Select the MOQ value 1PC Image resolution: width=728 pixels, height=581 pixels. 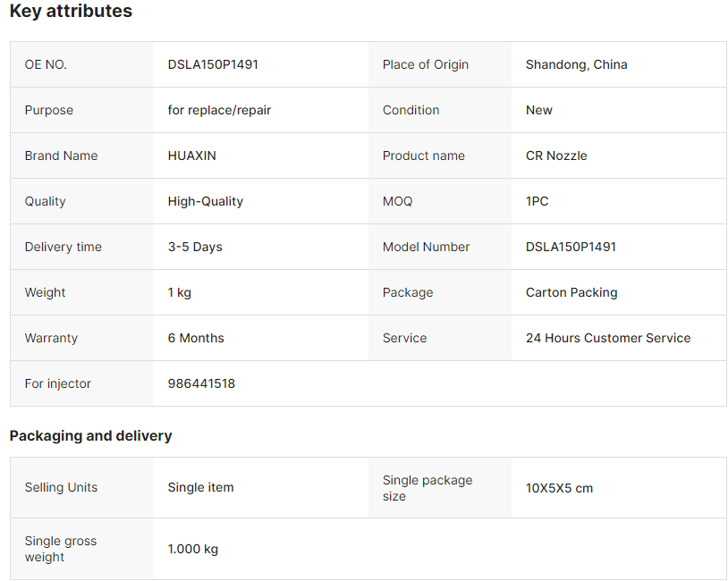537,201
